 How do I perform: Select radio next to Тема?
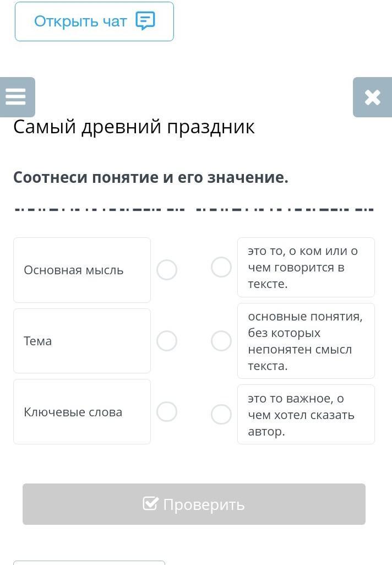(167, 340)
